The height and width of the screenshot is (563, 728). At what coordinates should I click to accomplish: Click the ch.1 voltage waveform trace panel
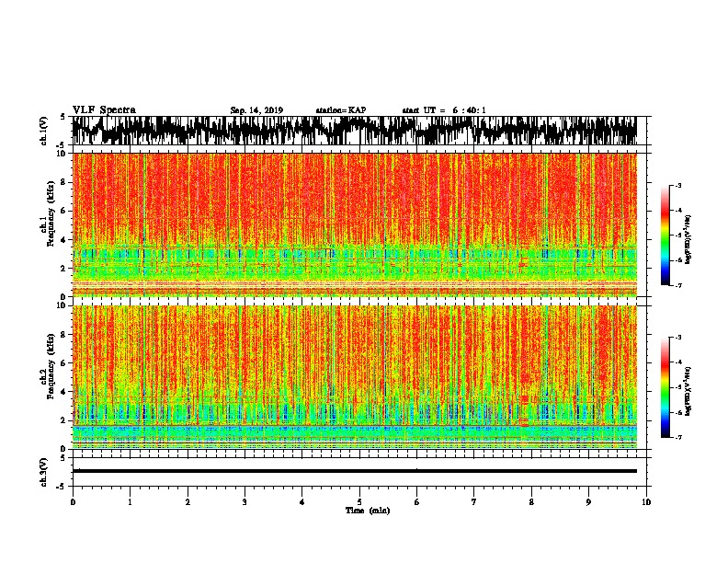(x=355, y=131)
